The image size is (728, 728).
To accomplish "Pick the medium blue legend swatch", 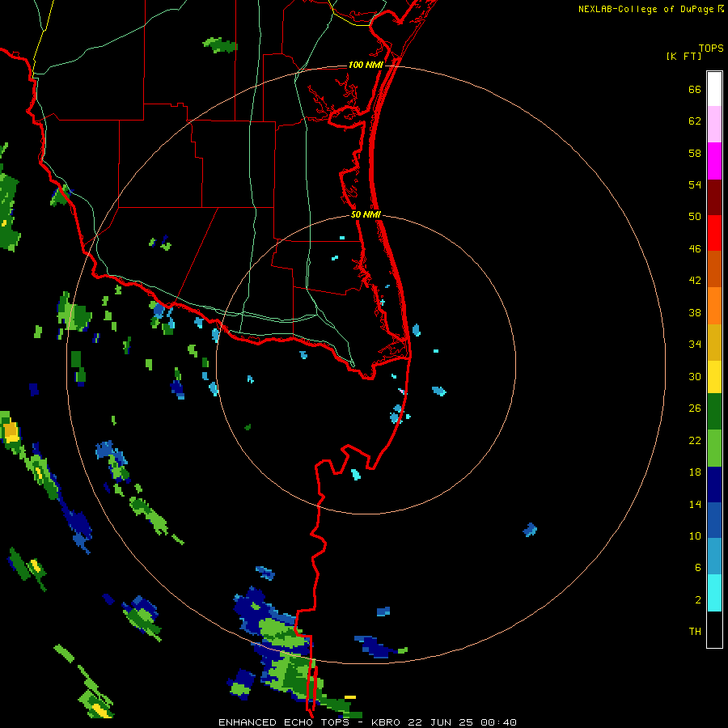I will pos(714,521).
